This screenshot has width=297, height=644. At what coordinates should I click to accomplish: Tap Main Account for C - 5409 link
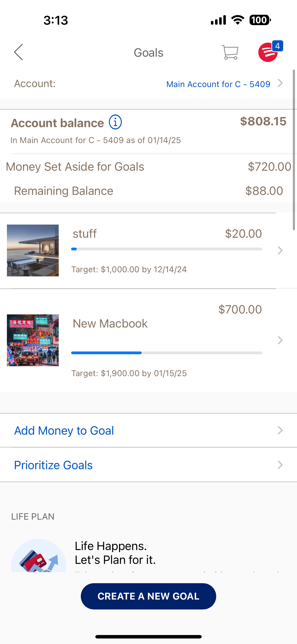pyautogui.click(x=218, y=84)
